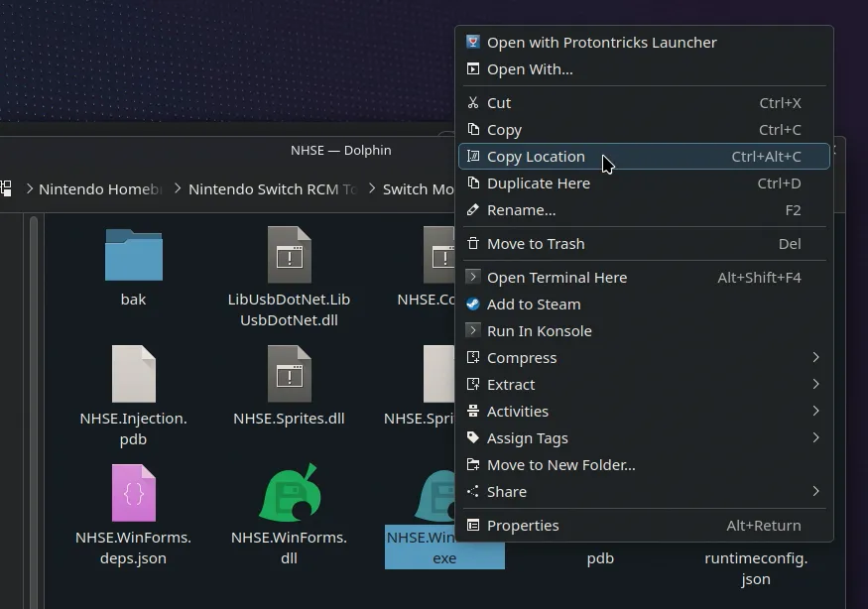This screenshot has height=609, width=868.
Task: Click the Steam logo icon
Action: coord(473,304)
